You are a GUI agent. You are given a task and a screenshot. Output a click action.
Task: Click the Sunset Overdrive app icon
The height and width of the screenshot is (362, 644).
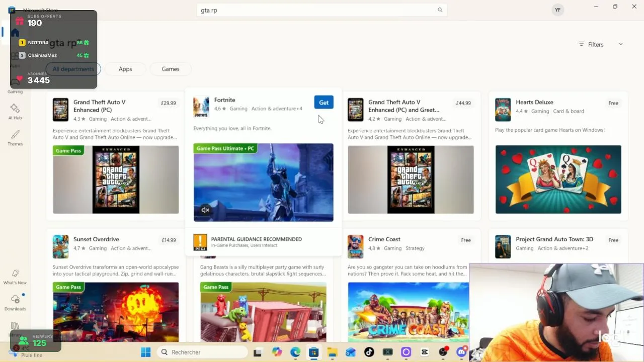point(60,247)
